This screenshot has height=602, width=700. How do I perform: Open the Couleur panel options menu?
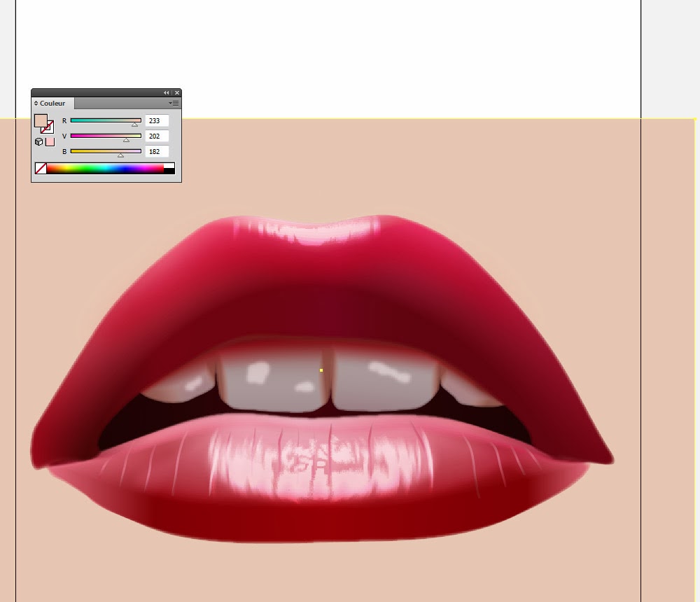pos(174,103)
